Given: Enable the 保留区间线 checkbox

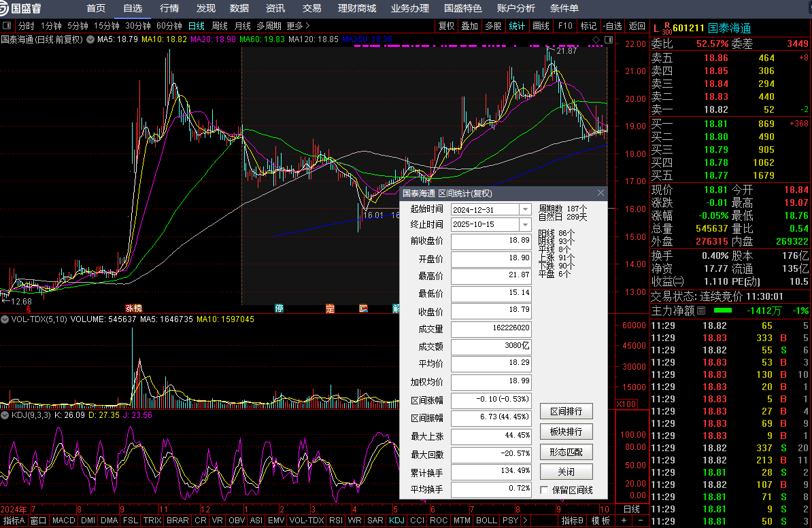Looking at the screenshot, I should pyautogui.click(x=544, y=490).
